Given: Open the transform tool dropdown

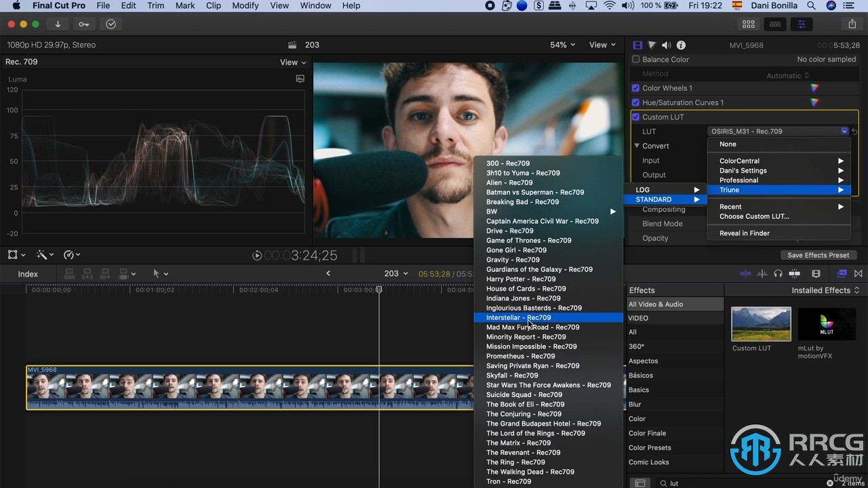Looking at the screenshot, I should (x=16, y=255).
